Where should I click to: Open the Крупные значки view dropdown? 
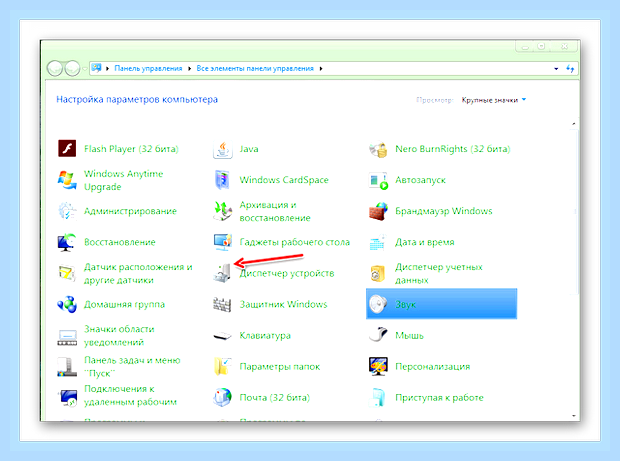[x=494, y=100]
